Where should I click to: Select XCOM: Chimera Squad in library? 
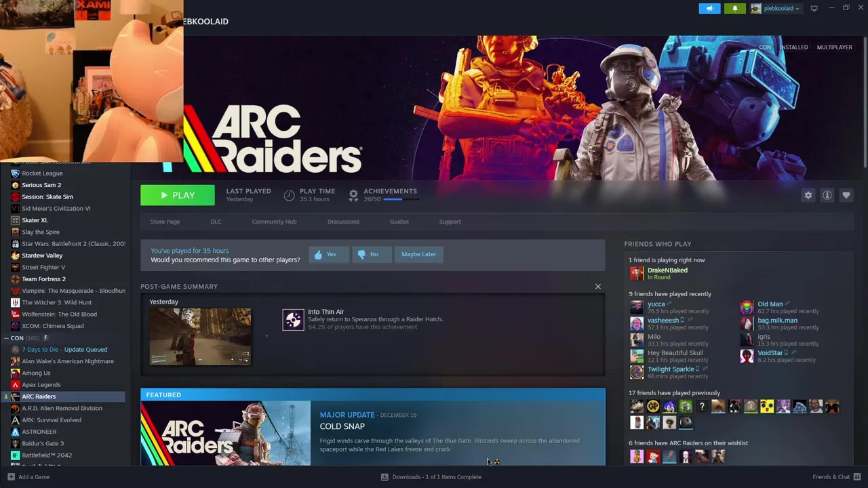tap(53, 326)
